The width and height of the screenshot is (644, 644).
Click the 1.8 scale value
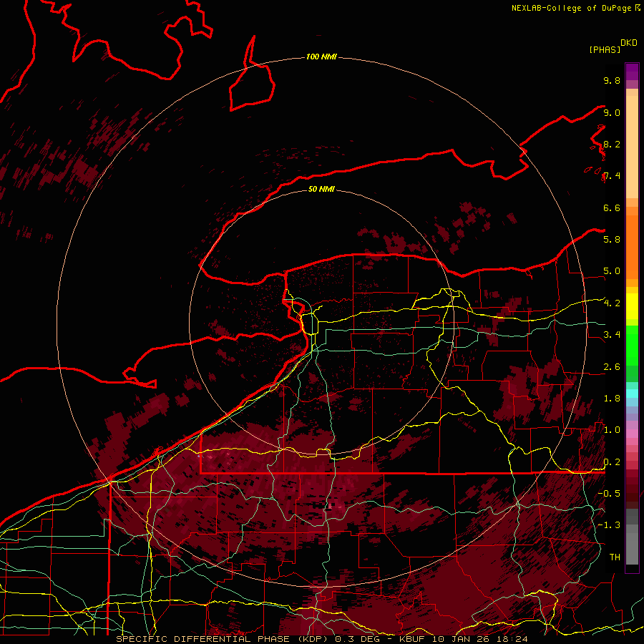click(612, 399)
